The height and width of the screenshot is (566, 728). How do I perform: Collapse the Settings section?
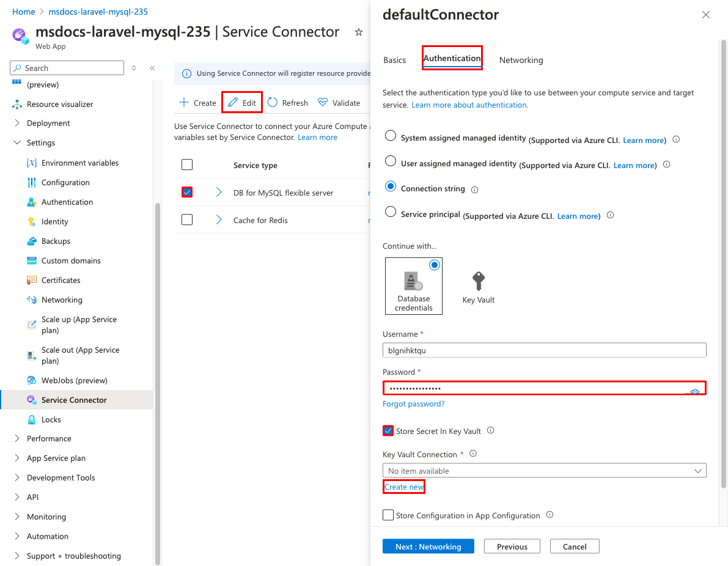coord(17,142)
